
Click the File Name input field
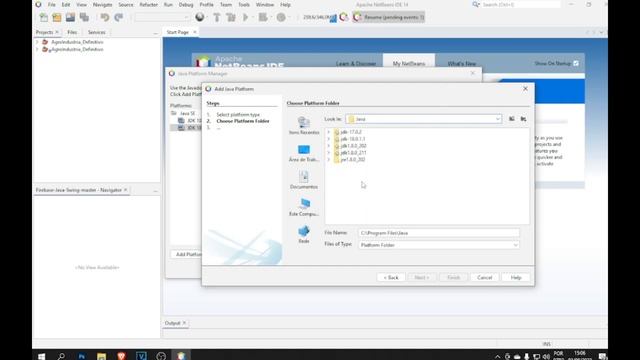(439, 233)
